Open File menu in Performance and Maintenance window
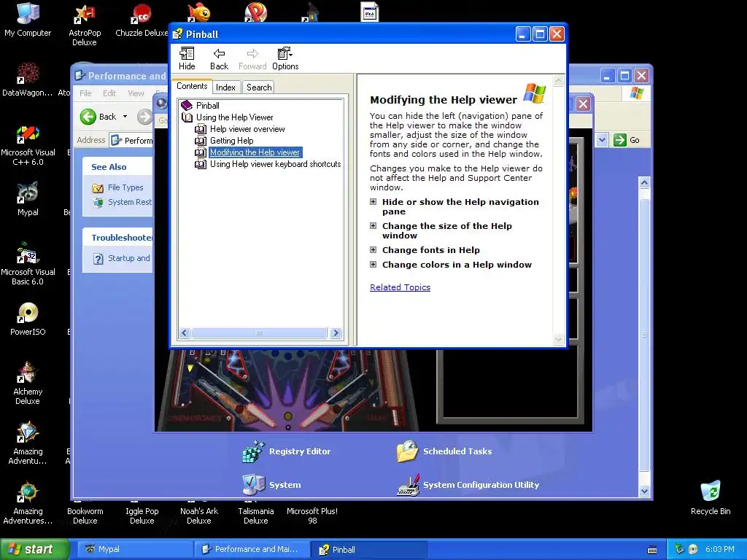The width and height of the screenshot is (747, 560). 85,93
